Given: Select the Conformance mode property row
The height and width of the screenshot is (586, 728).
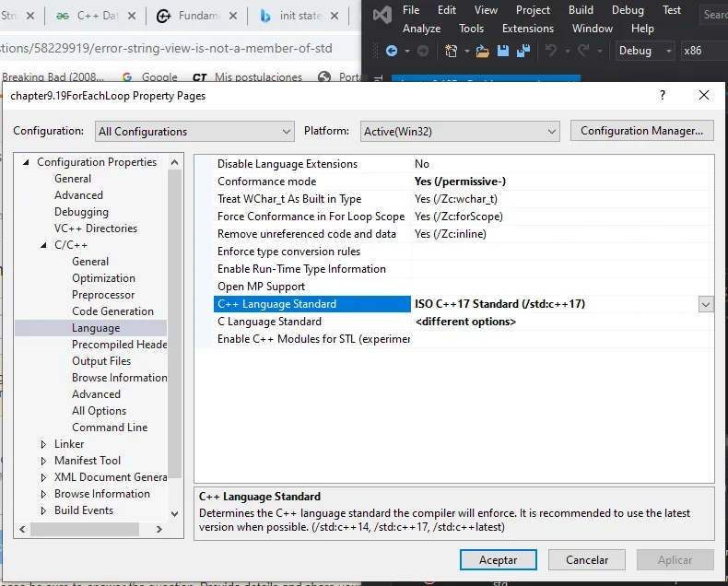Looking at the screenshot, I should (464, 182).
